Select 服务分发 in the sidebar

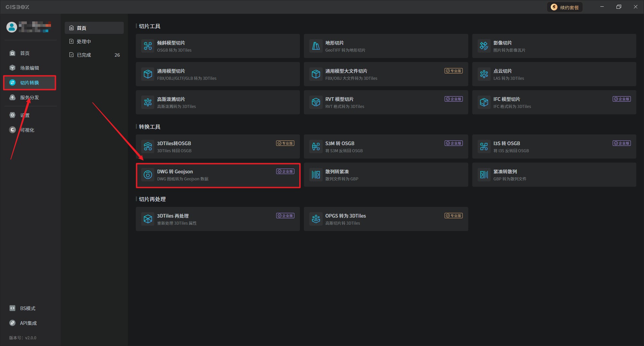(30, 98)
